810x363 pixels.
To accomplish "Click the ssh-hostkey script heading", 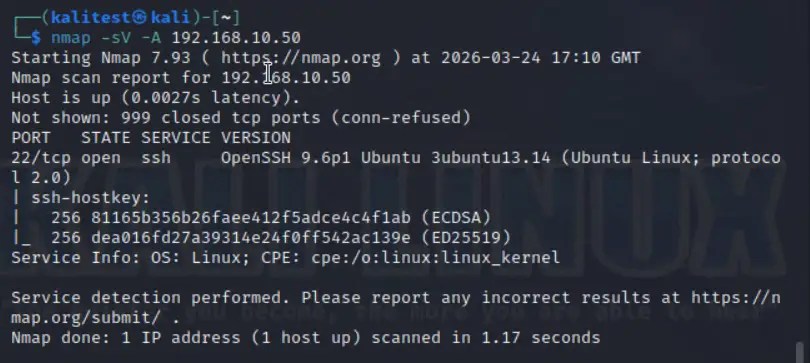I will coord(90,198).
